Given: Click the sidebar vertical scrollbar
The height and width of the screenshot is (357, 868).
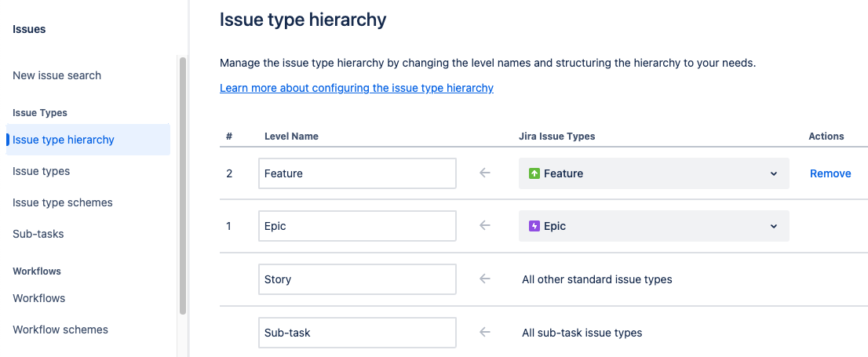Looking at the screenshot, I should (183, 185).
